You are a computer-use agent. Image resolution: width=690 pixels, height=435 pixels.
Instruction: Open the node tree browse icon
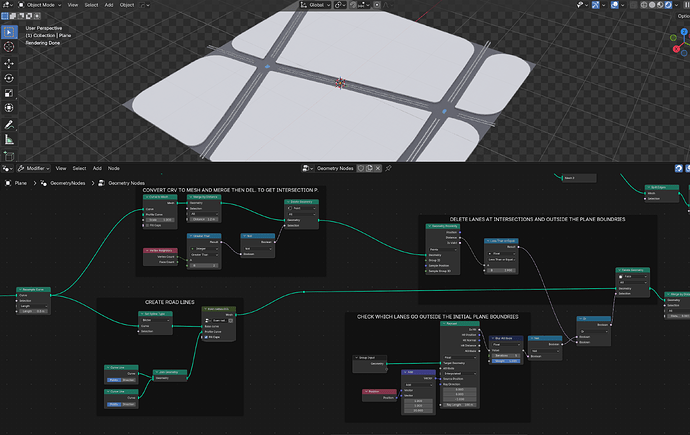(308, 168)
